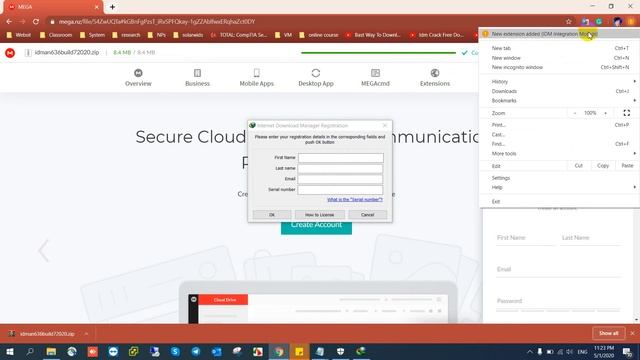Reload the page
The height and width of the screenshot is (360, 640).
36,21
